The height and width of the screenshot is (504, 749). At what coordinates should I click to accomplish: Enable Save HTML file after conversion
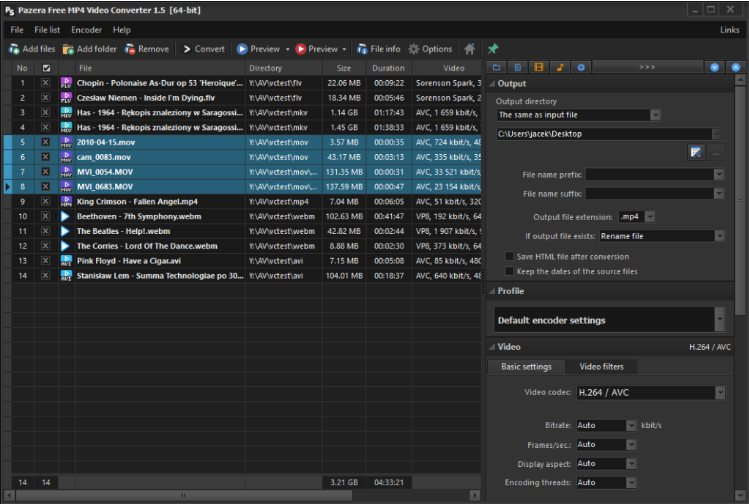[510, 257]
